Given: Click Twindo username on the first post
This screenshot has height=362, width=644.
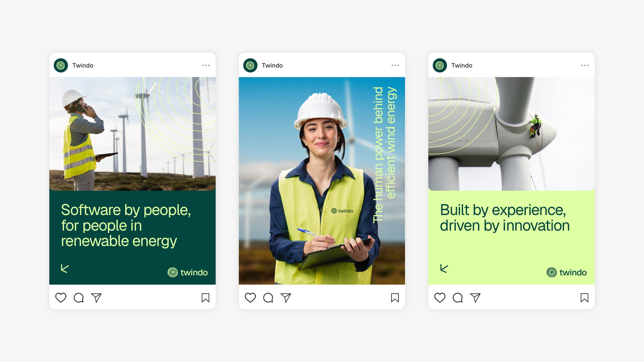Looking at the screenshot, I should tap(83, 65).
